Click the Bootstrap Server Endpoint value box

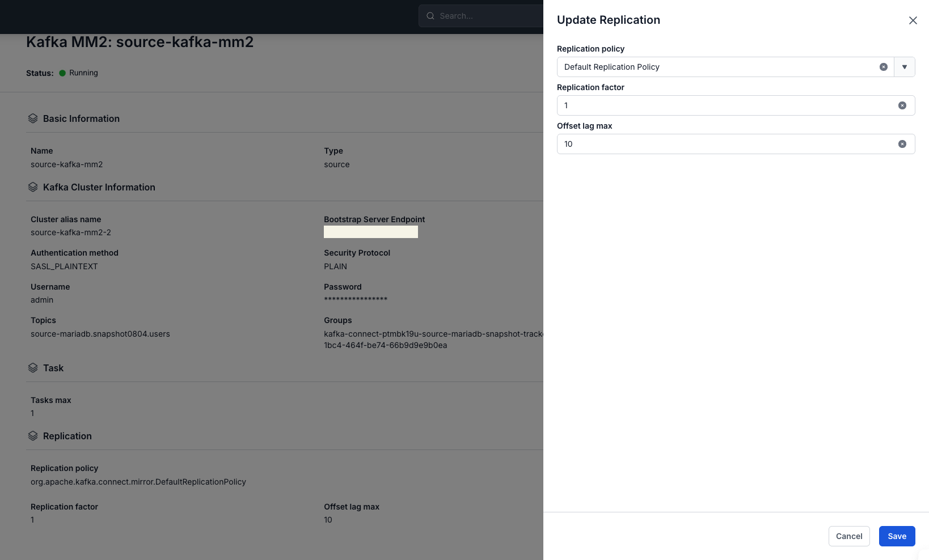click(371, 232)
